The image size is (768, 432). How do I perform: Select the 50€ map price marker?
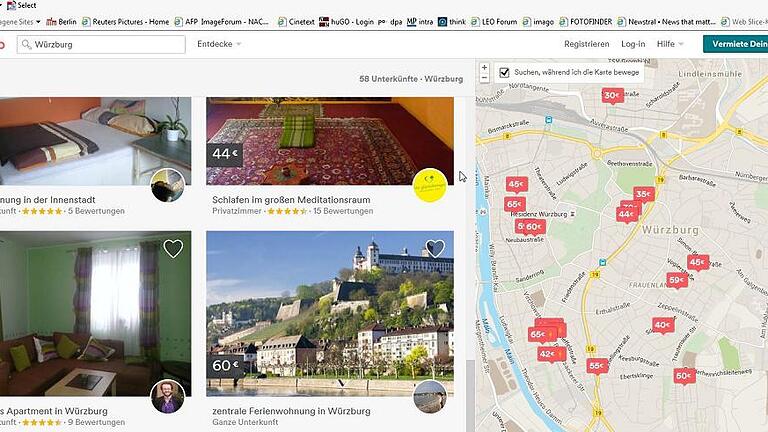684,376
